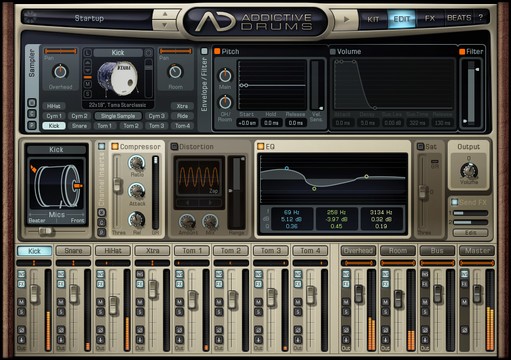
Task: Switch to the FX tab
Action: [x=430, y=18]
